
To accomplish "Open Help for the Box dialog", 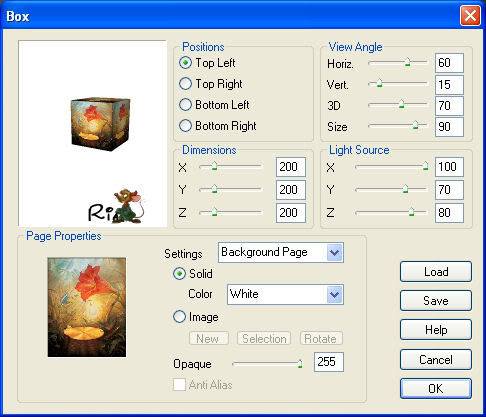I will tap(436, 330).
